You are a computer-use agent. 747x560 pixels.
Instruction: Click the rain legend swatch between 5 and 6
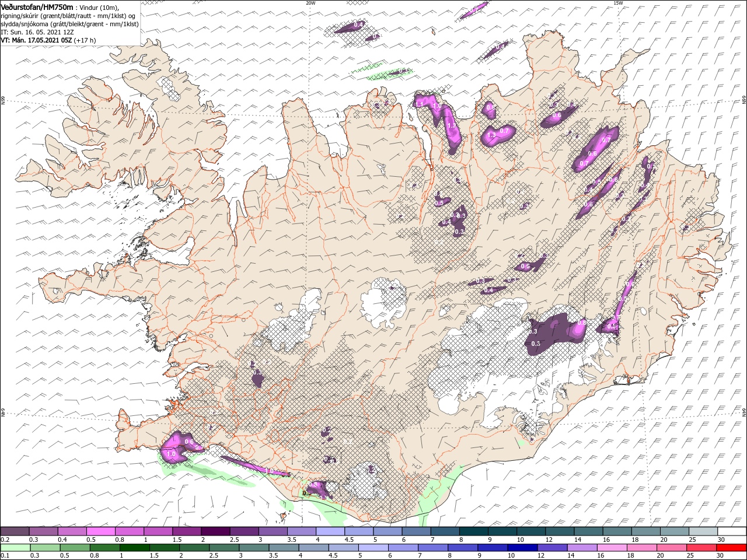[x=373, y=548]
